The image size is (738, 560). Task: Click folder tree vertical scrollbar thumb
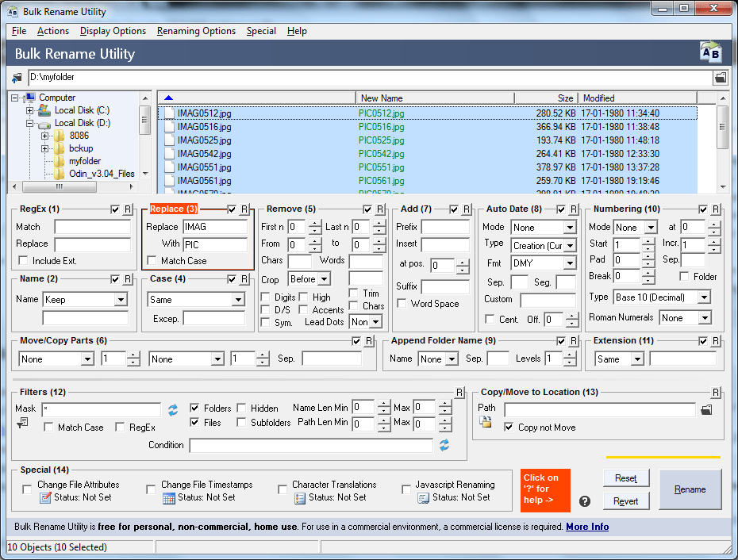click(145, 120)
